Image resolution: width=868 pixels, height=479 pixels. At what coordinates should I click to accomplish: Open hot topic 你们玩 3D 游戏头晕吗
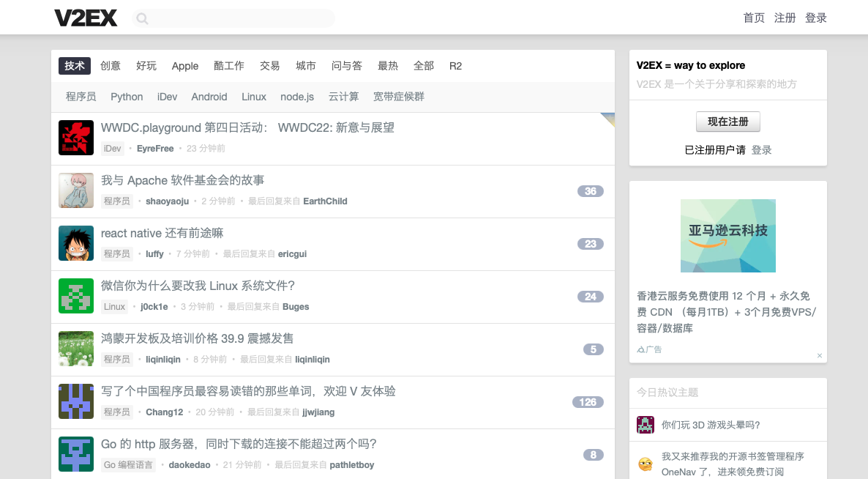tap(711, 425)
